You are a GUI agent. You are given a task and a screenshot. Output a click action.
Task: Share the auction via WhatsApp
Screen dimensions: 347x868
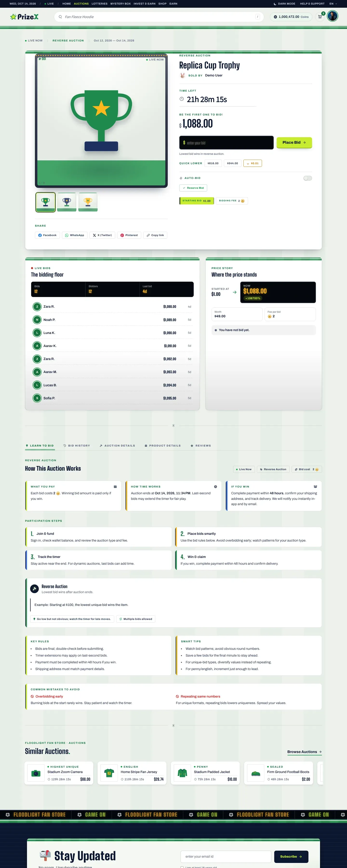coord(75,235)
